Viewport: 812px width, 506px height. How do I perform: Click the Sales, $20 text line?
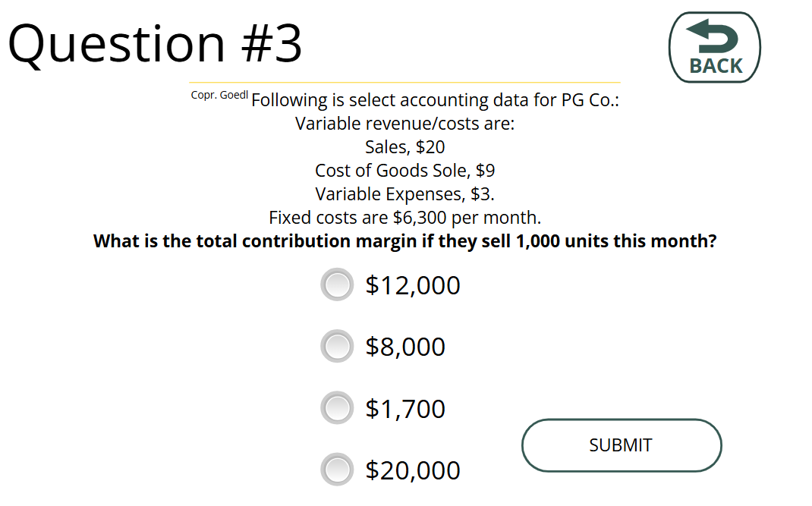point(404,146)
